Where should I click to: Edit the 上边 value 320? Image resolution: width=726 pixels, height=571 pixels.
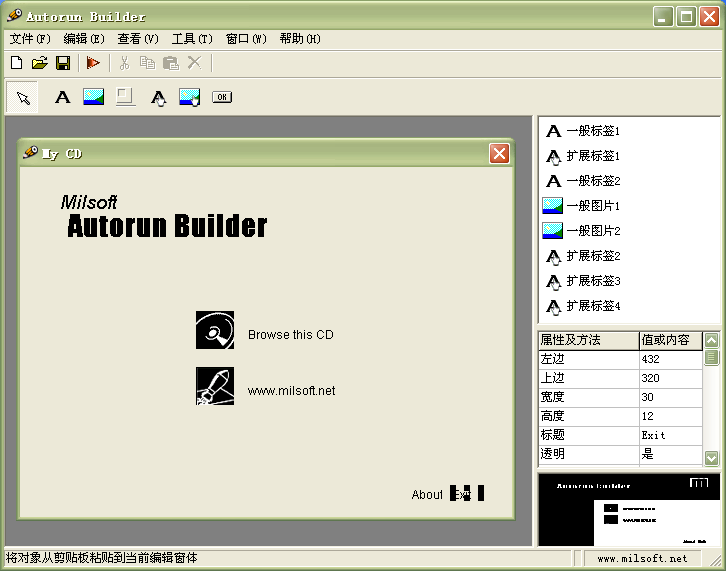click(x=670, y=378)
